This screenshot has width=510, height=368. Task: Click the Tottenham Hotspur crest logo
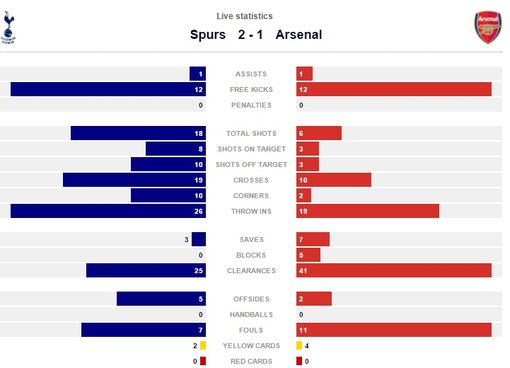pyautogui.click(x=8, y=28)
